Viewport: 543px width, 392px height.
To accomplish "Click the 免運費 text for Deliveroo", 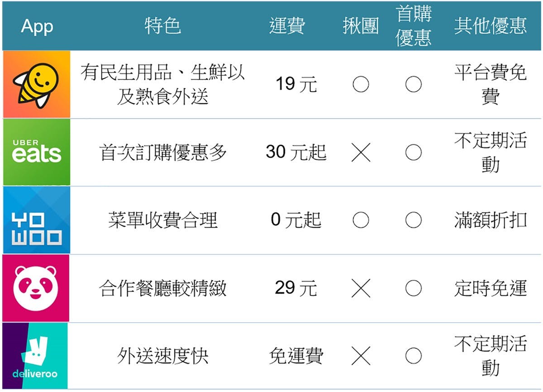I will (x=296, y=356).
